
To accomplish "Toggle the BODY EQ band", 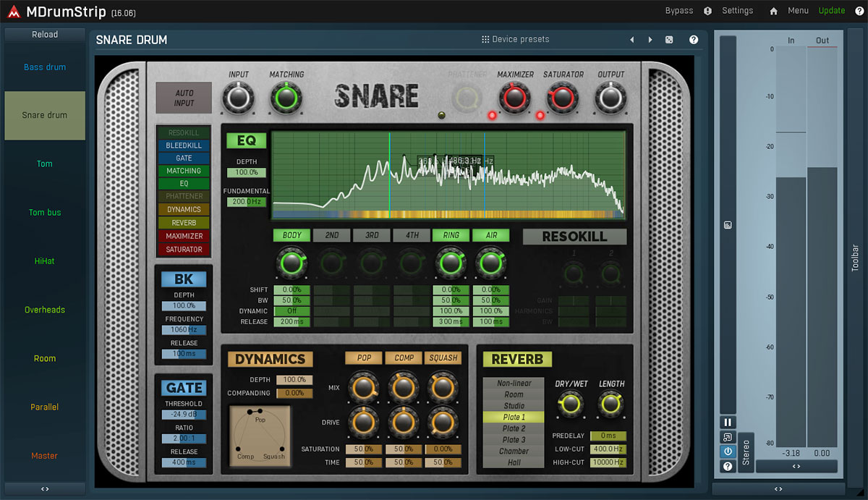I will (x=292, y=235).
